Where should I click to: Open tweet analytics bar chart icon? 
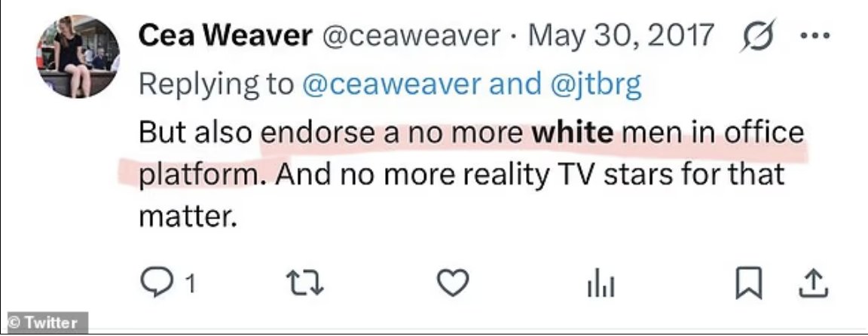600,286
